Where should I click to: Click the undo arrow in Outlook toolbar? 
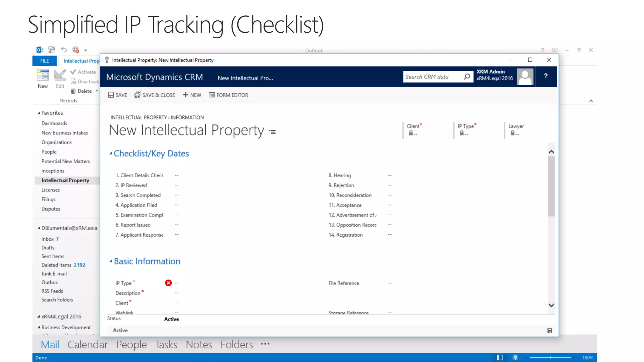[x=64, y=50]
